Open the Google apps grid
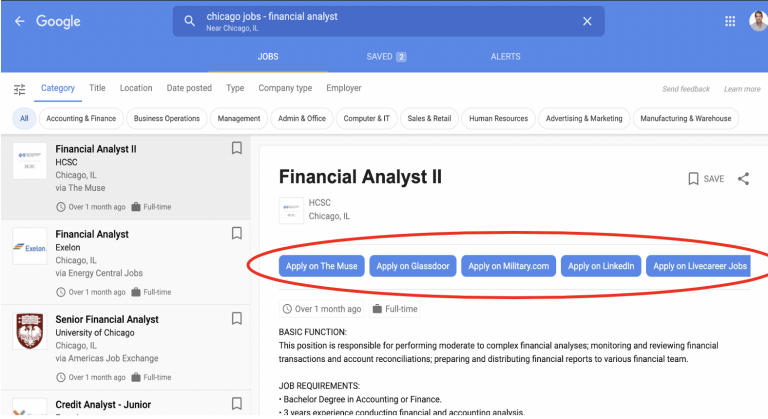The height and width of the screenshot is (419, 768). [730, 21]
